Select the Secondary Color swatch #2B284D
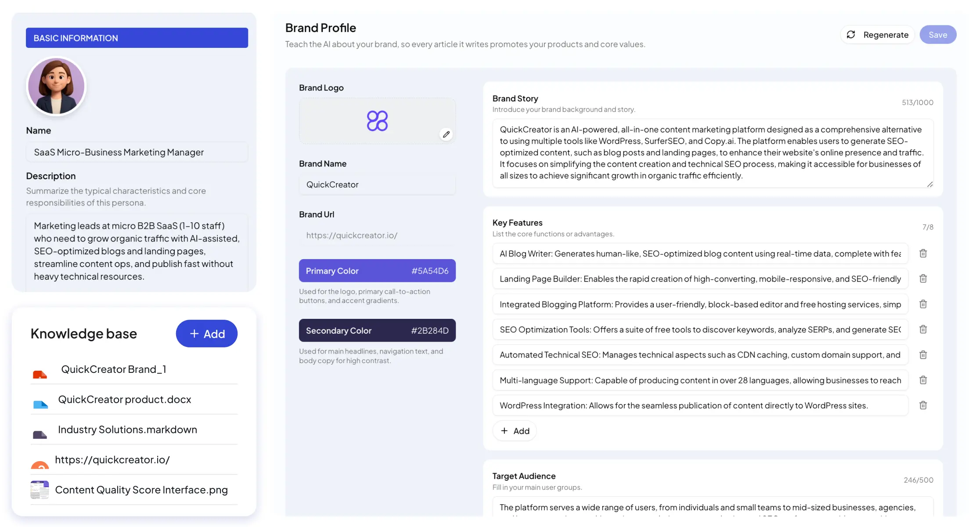980x527 pixels. pyautogui.click(x=377, y=330)
